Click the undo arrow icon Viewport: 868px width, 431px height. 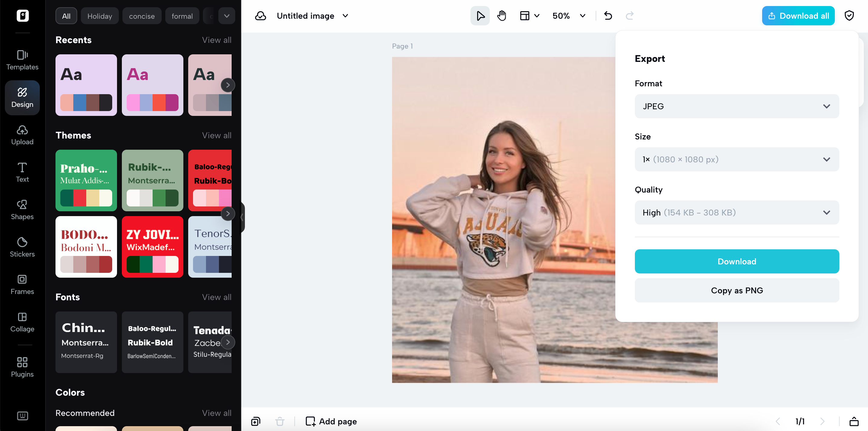(x=608, y=16)
